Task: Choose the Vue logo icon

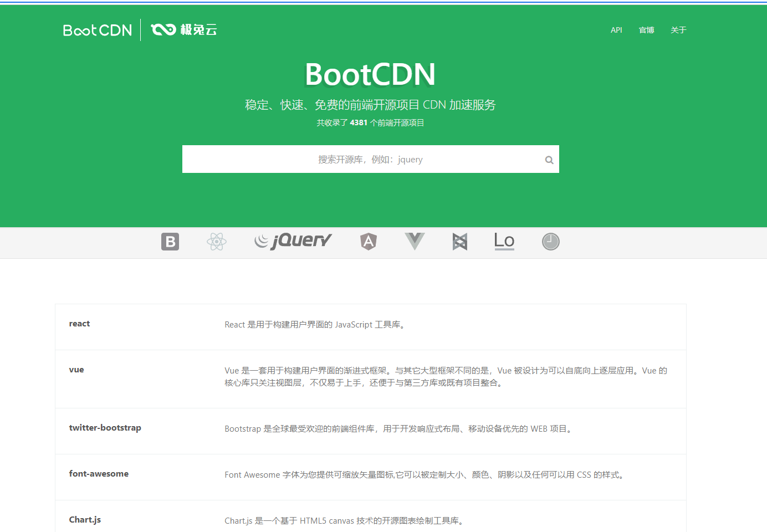Action: coord(415,242)
